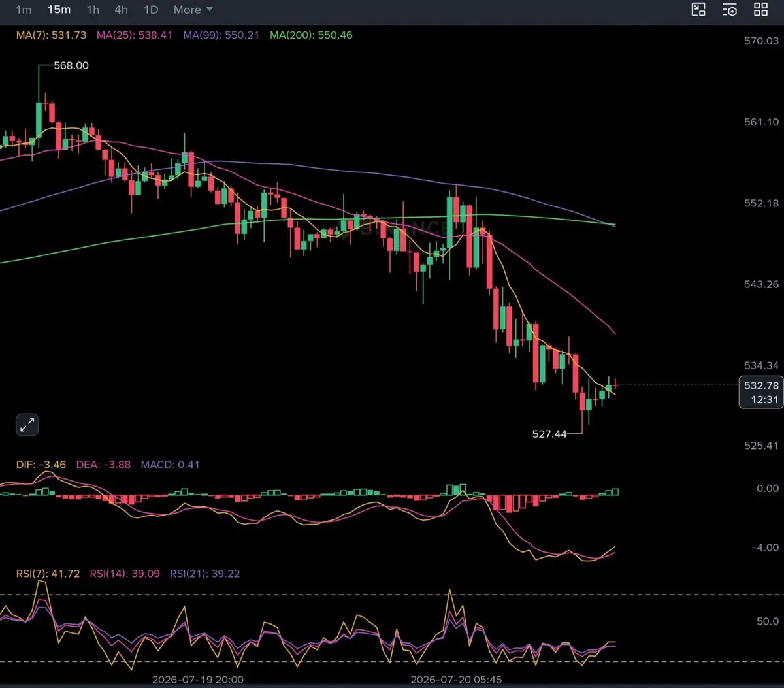Image resolution: width=784 pixels, height=688 pixels.
Task: Click the 543.26 price axis label
Action: pyautogui.click(x=762, y=284)
